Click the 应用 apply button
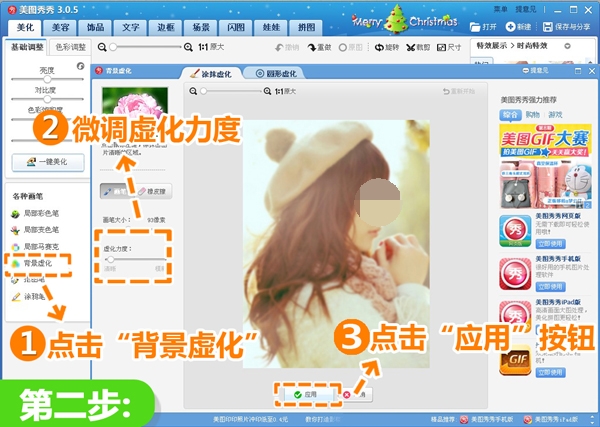 point(304,394)
